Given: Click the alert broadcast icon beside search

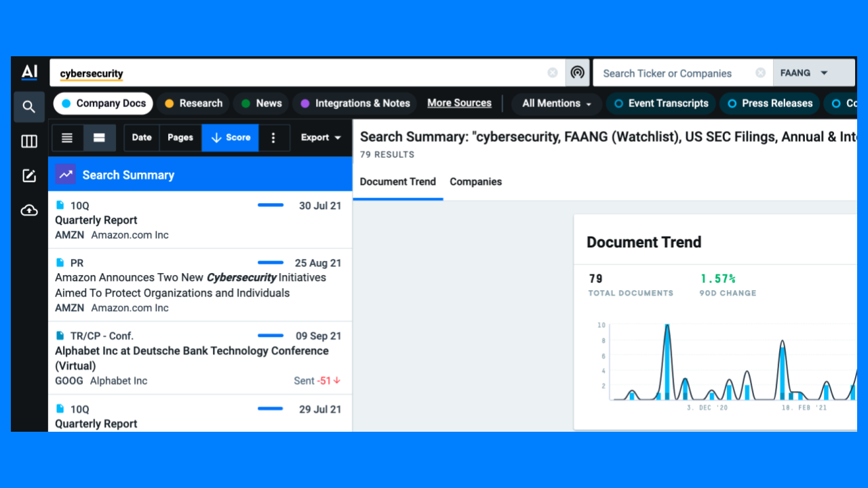Looking at the screenshot, I should [x=577, y=73].
